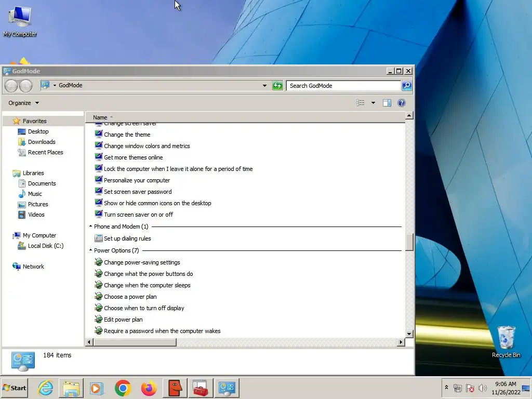Click horizontal scrollbar right arrow

[401, 342]
